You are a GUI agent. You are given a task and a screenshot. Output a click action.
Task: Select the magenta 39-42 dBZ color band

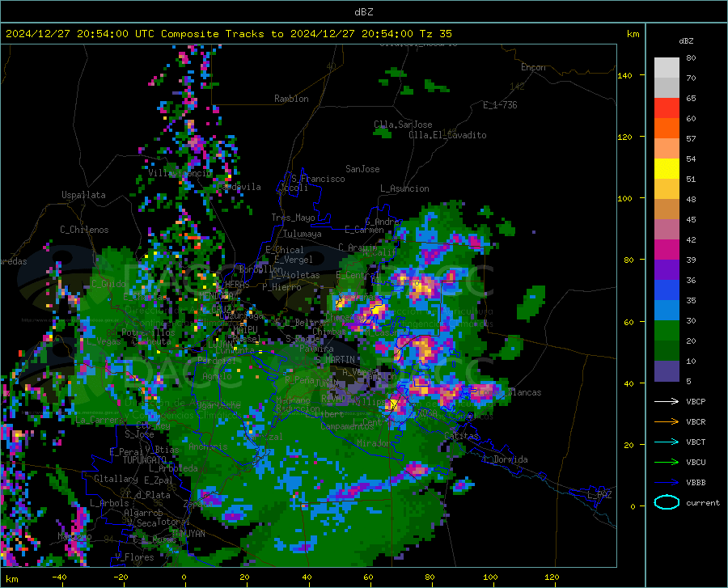click(667, 250)
